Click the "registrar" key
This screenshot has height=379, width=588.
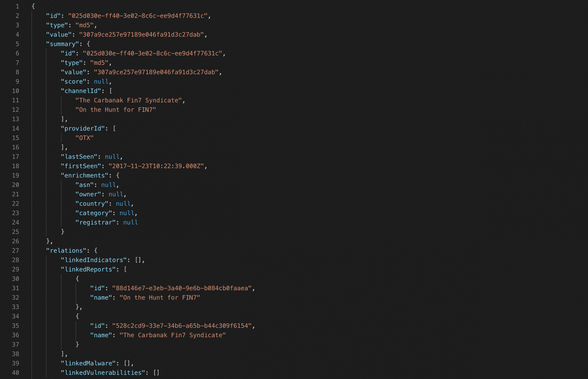point(96,222)
